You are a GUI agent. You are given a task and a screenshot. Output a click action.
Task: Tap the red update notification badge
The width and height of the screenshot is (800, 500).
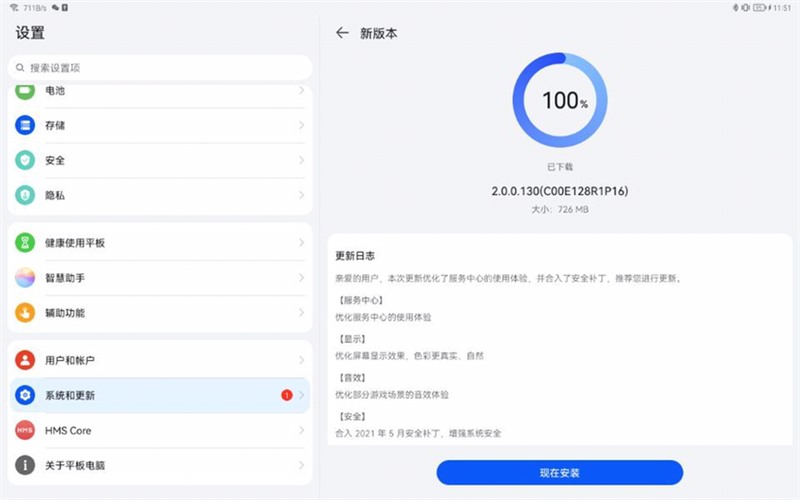tap(287, 395)
